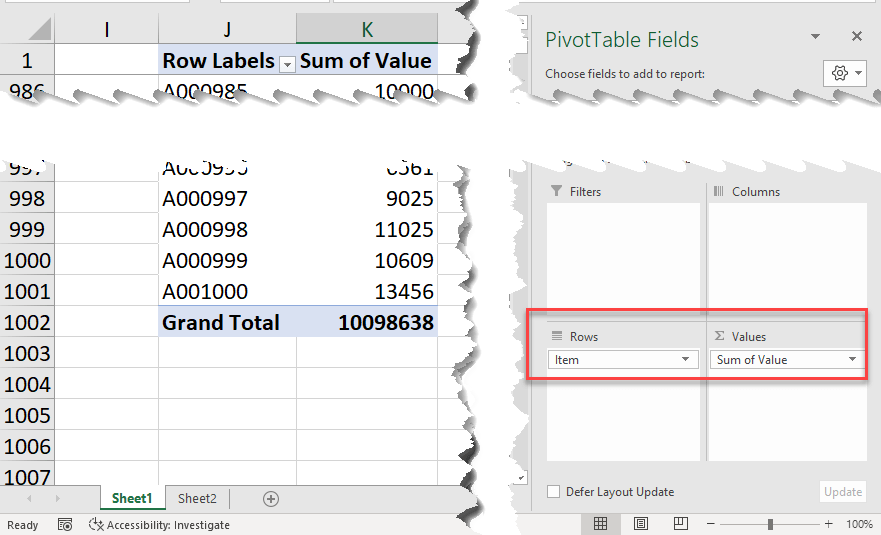This screenshot has width=881, height=535.
Task: Open the PivotTable Fields gear tools menu
Action: coord(845,74)
